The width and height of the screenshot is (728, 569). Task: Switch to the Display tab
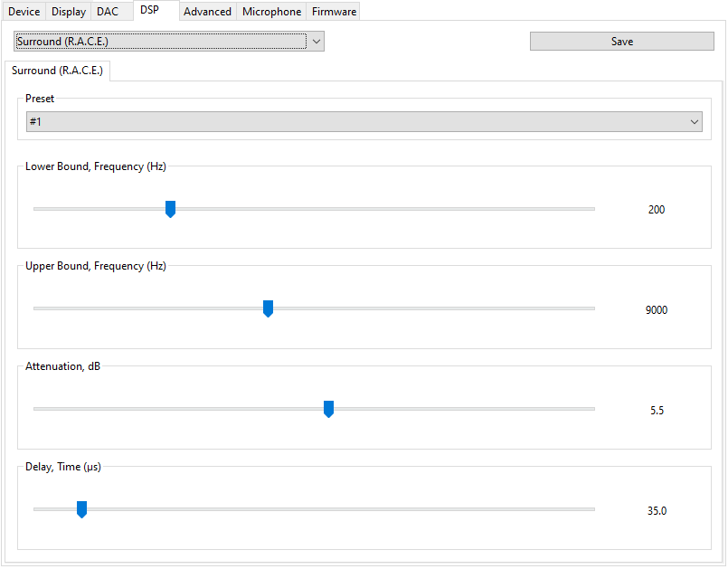point(69,12)
